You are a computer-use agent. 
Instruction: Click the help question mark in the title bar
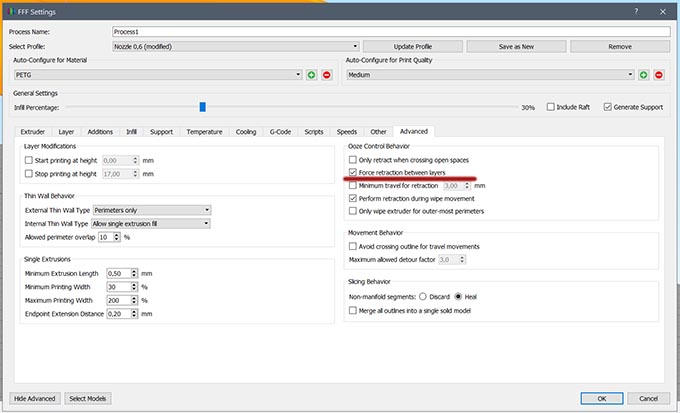(x=636, y=12)
